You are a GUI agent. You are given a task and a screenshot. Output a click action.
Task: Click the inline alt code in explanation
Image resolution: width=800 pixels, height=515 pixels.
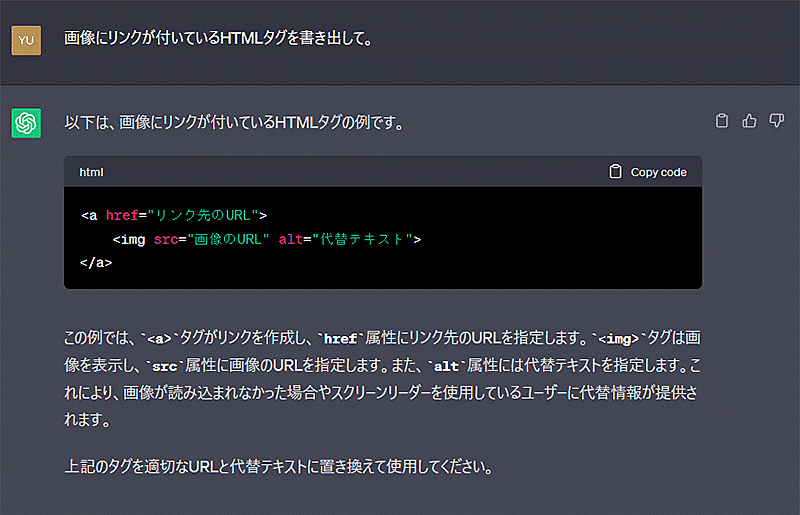[x=445, y=366]
